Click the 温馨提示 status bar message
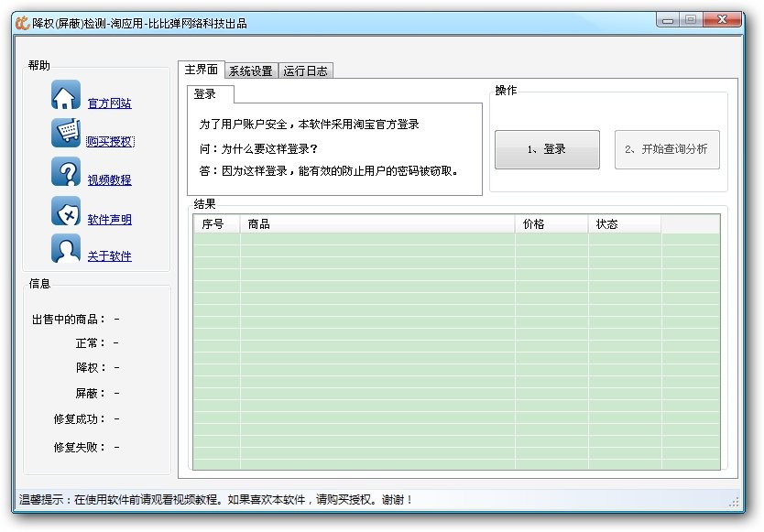The image size is (764, 532). coord(216,499)
